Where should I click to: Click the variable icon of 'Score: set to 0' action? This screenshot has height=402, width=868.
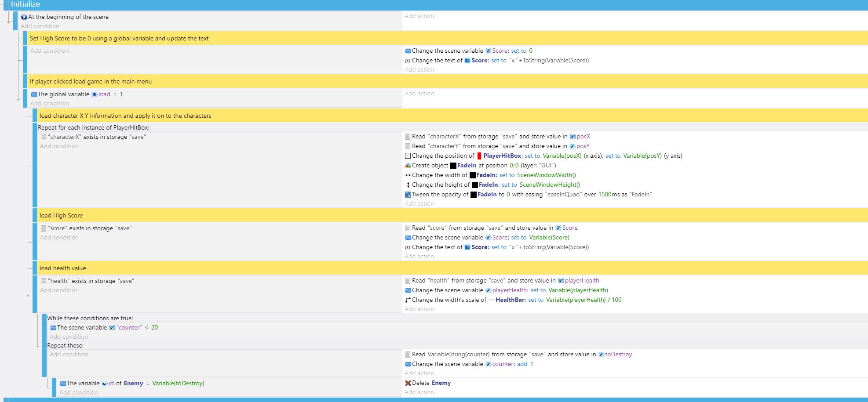pos(408,51)
